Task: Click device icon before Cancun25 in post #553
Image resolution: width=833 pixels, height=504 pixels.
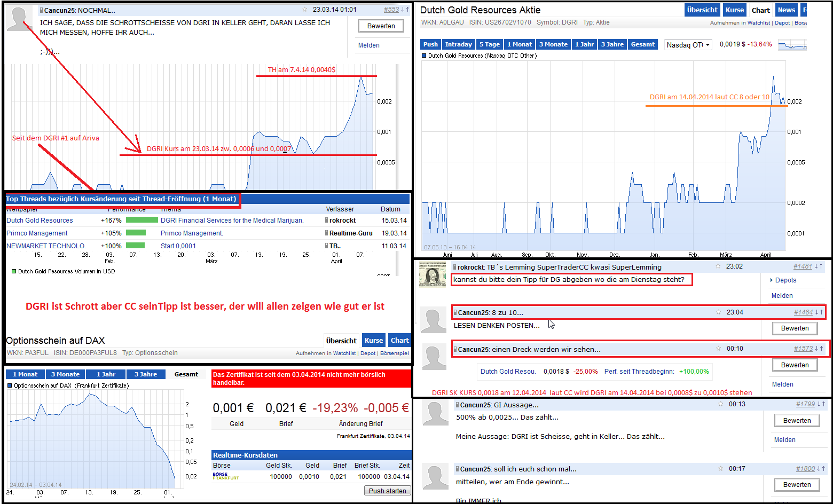Action: 42,10
